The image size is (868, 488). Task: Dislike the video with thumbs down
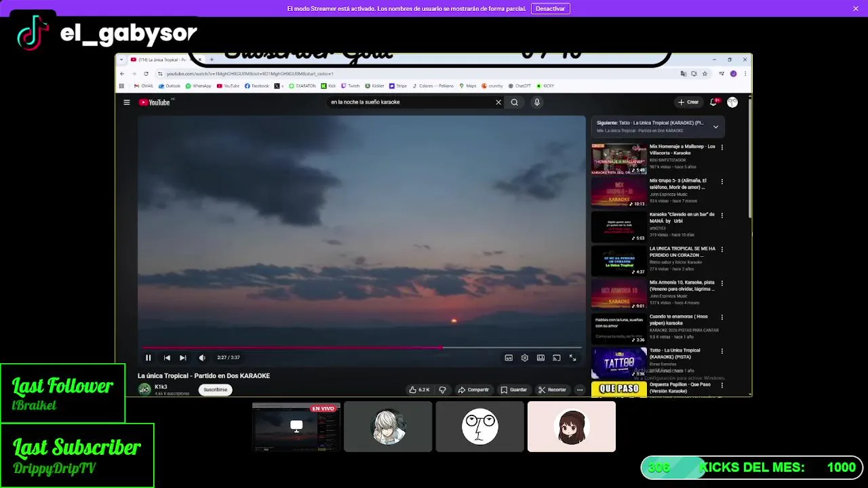[443, 390]
